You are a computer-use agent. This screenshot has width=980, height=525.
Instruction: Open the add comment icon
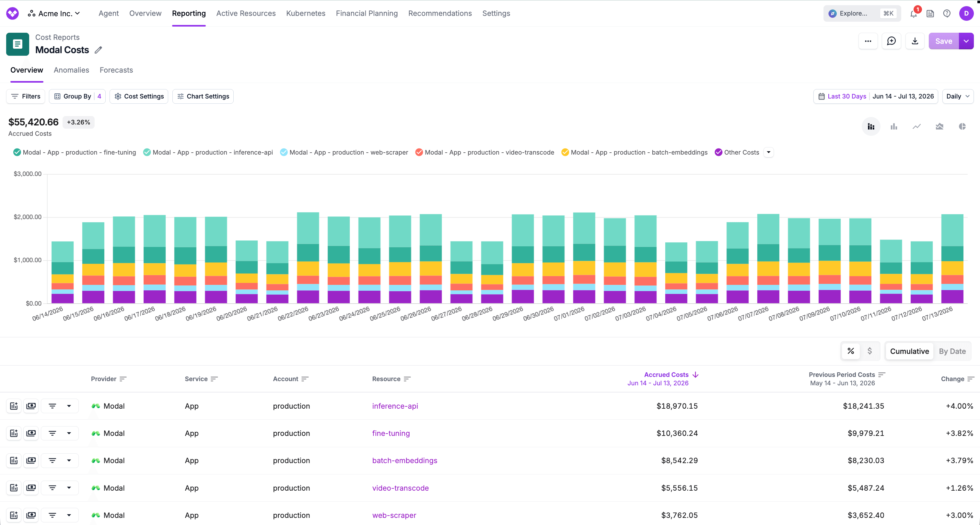[891, 41]
